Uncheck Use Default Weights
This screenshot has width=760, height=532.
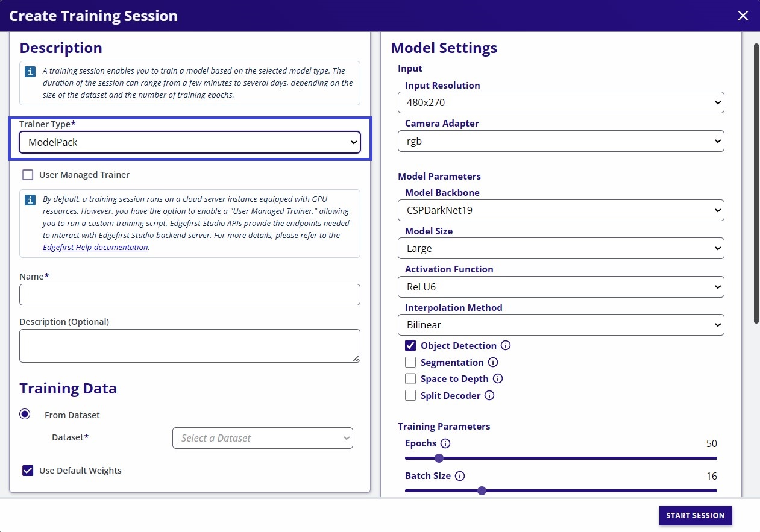point(28,470)
